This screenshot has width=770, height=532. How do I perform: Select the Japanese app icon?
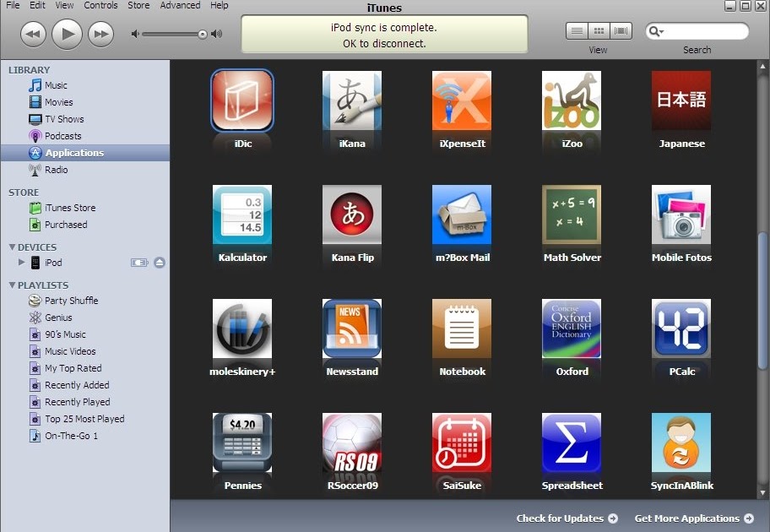tap(681, 100)
